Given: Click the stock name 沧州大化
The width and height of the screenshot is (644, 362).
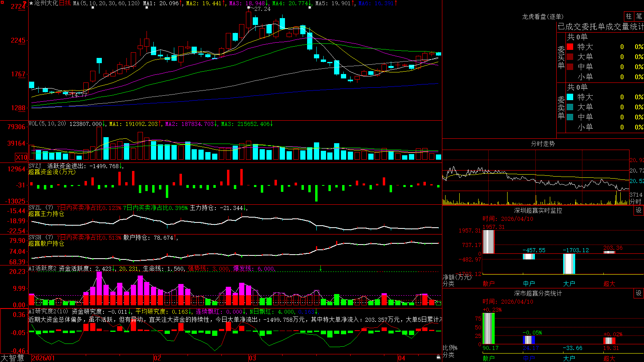Looking at the screenshot, I should pos(46,3).
